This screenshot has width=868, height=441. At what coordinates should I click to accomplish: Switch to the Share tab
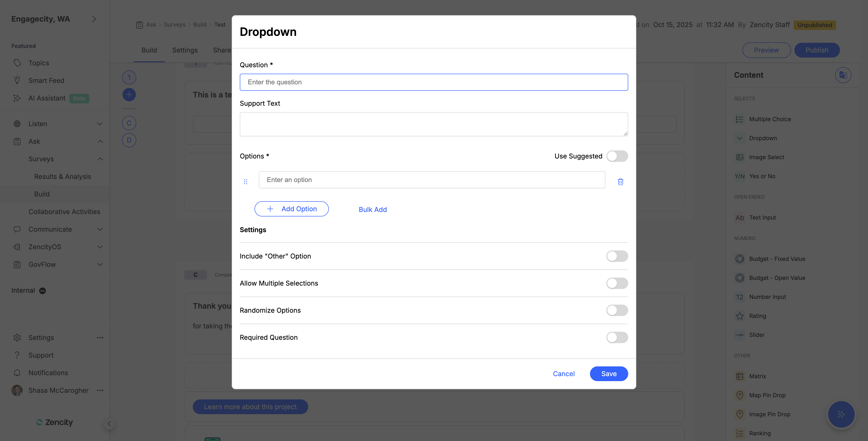click(x=222, y=50)
